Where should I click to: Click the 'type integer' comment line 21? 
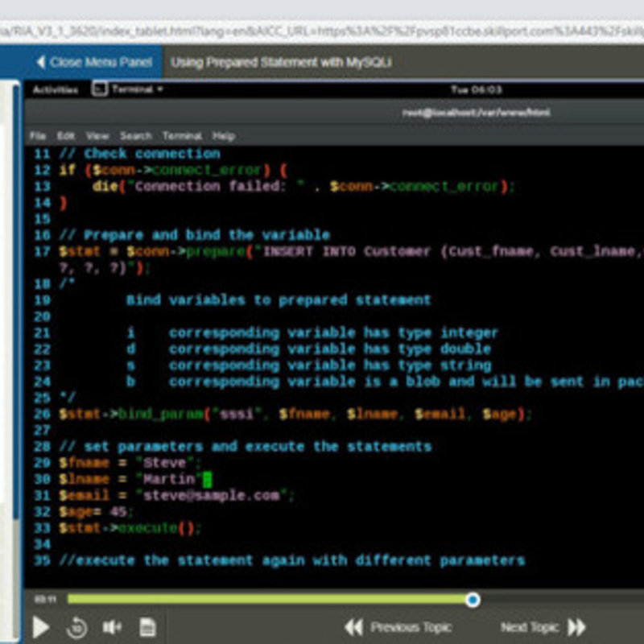313,332
